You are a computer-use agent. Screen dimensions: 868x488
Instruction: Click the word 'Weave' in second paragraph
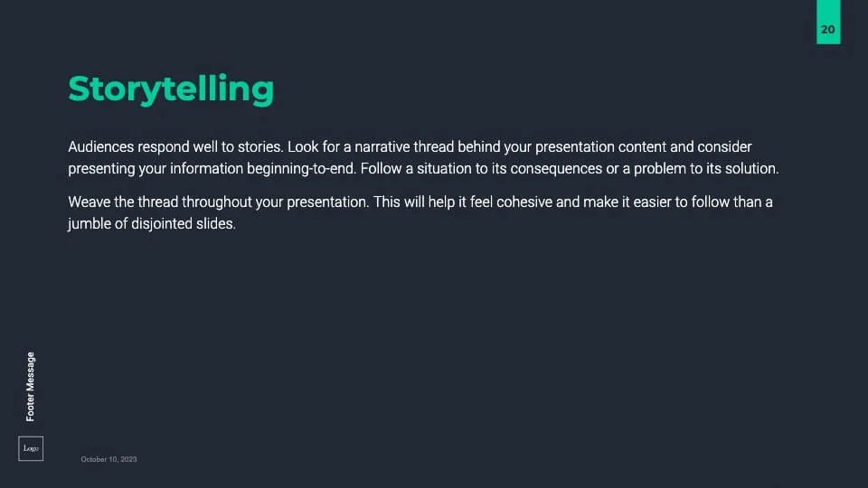(x=87, y=202)
